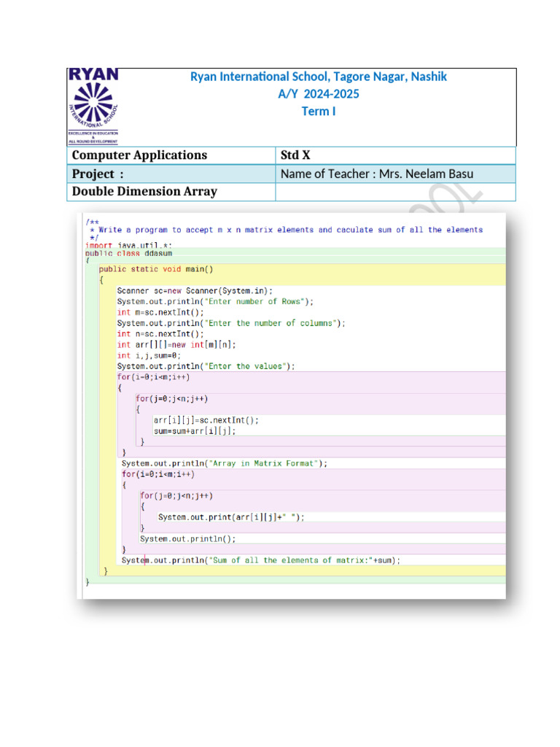Select the "Enter number of Rows" println line

215,301
